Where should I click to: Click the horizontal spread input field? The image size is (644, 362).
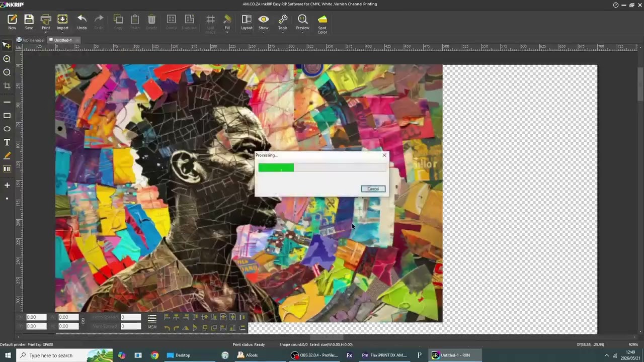click(131, 317)
